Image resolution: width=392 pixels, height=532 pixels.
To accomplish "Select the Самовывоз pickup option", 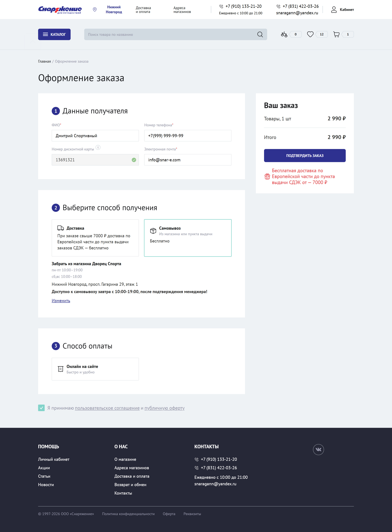I will (188, 238).
